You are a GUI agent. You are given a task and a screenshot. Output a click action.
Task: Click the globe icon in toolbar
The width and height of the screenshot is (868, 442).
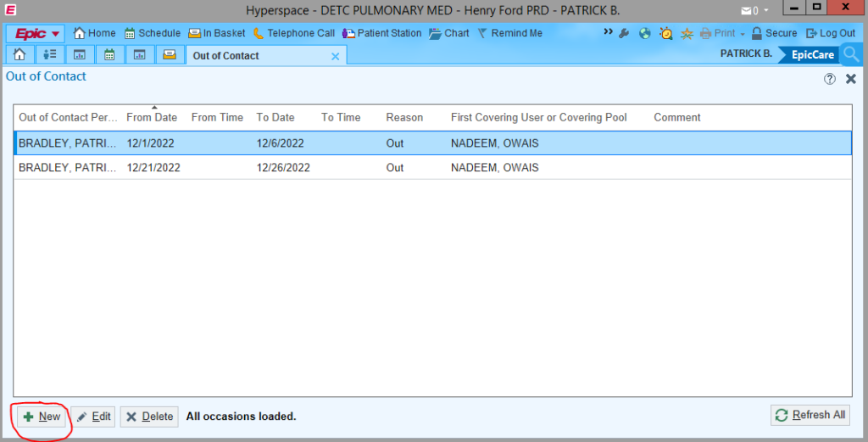645,33
